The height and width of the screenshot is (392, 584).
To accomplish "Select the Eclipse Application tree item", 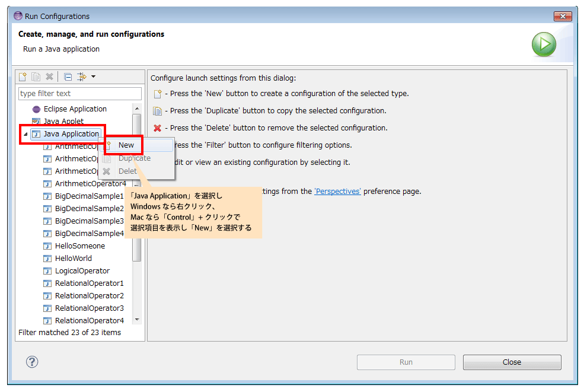I will pyautogui.click(x=75, y=109).
